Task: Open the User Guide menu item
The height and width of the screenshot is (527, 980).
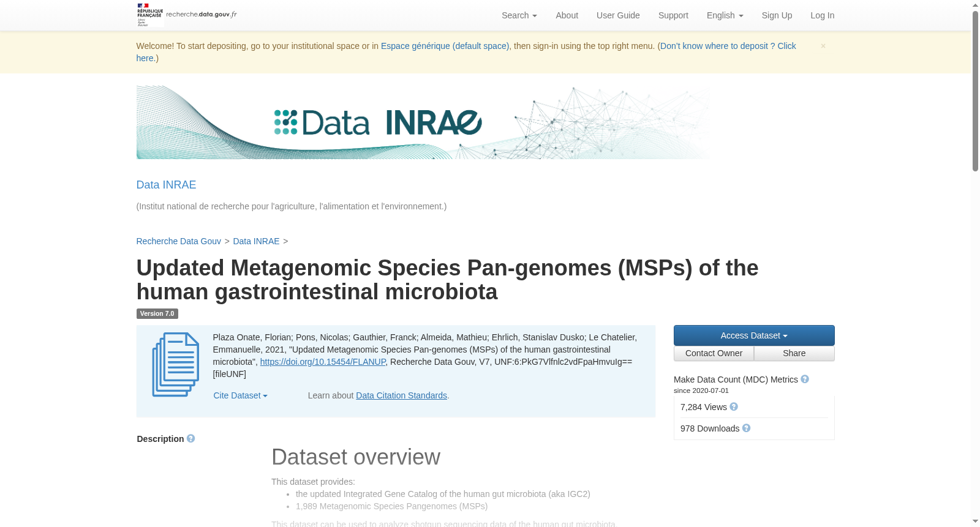Action: pyautogui.click(x=618, y=15)
